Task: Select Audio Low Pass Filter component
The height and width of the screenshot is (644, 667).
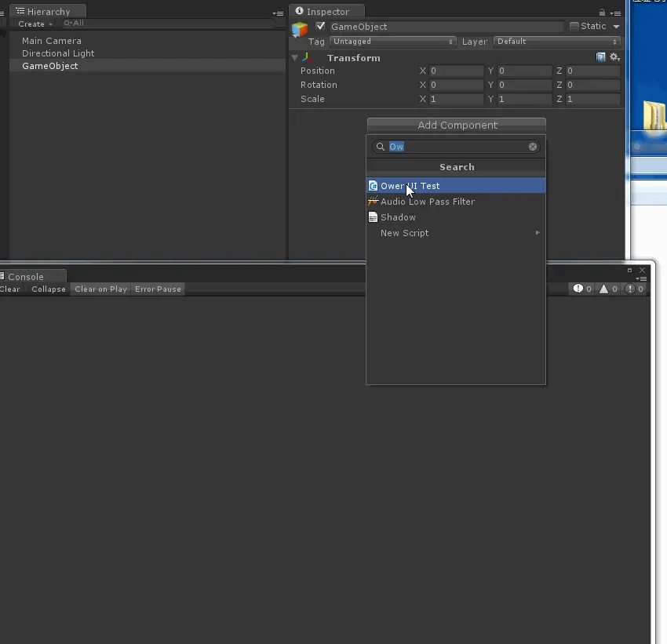Action: coord(456,202)
